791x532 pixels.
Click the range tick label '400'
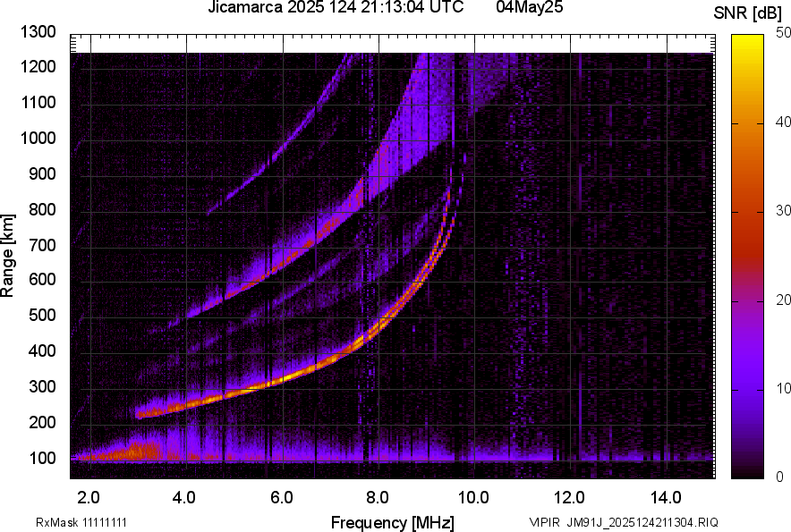(x=42, y=351)
